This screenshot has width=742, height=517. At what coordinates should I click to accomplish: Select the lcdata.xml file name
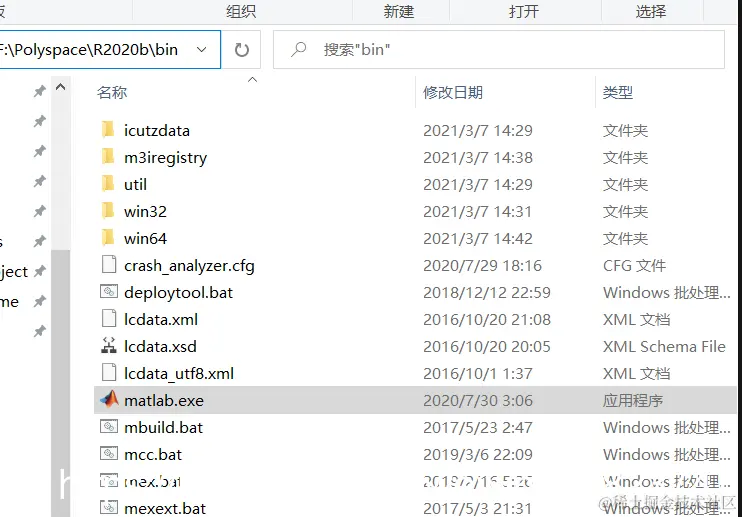tap(161, 319)
